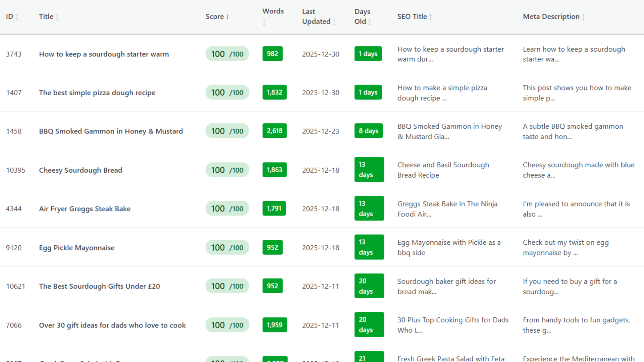The image size is (644, 362).
Task: Click the Meta Description sort icon
Action: click(583, 17)
